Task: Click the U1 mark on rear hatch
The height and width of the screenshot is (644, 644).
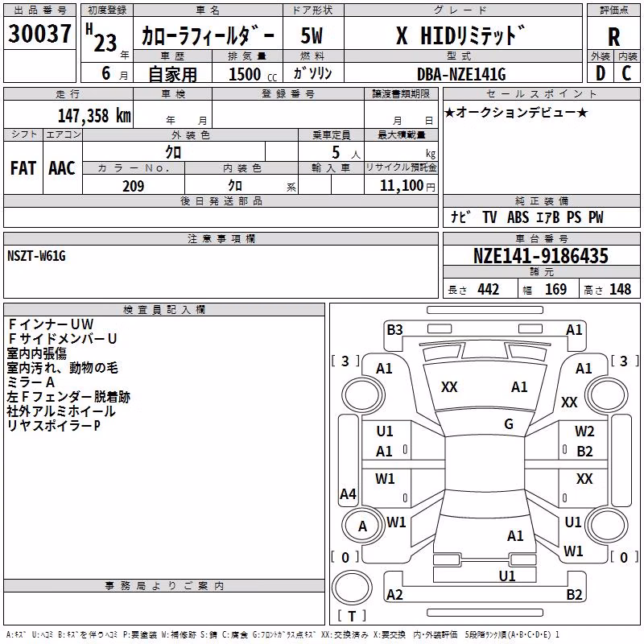Action: pos(507,576)
